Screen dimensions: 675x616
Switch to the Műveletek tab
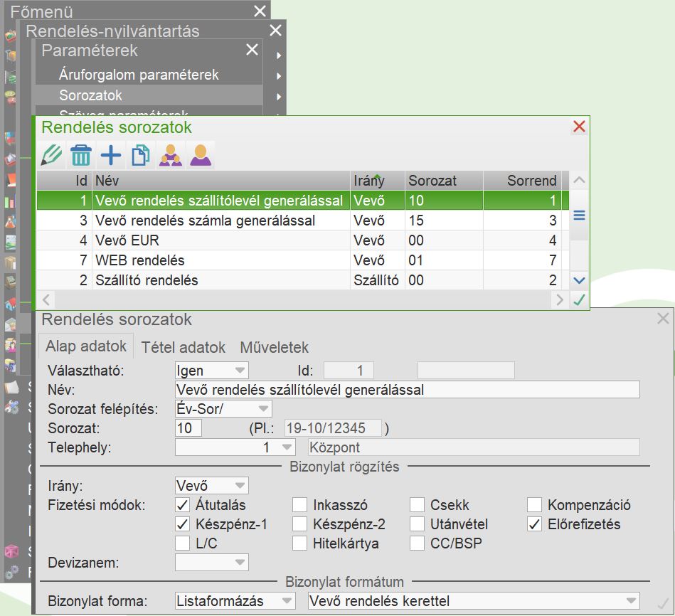pyautogui.click(x=275, y=347)
